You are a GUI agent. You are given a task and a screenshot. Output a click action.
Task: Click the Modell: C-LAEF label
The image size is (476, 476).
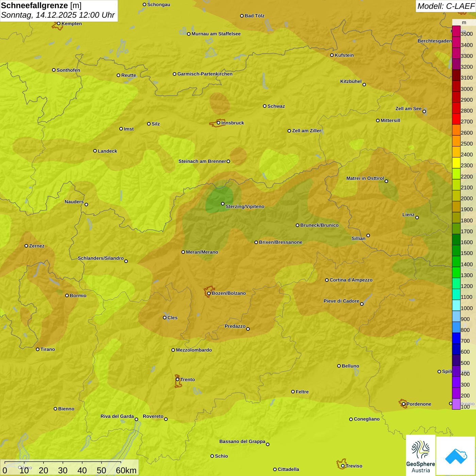coord(446,6)
